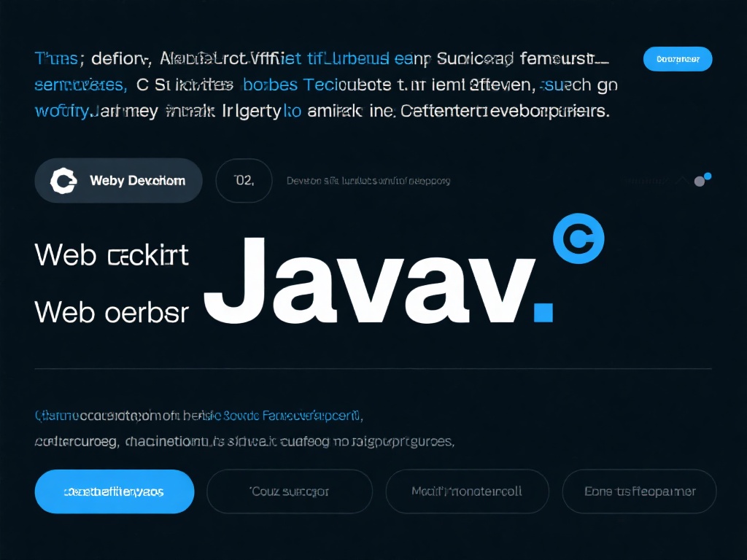This screenshot has height=560, width=747.
Task: Select the 02. step pill
Action: click(x=244, y=181)
